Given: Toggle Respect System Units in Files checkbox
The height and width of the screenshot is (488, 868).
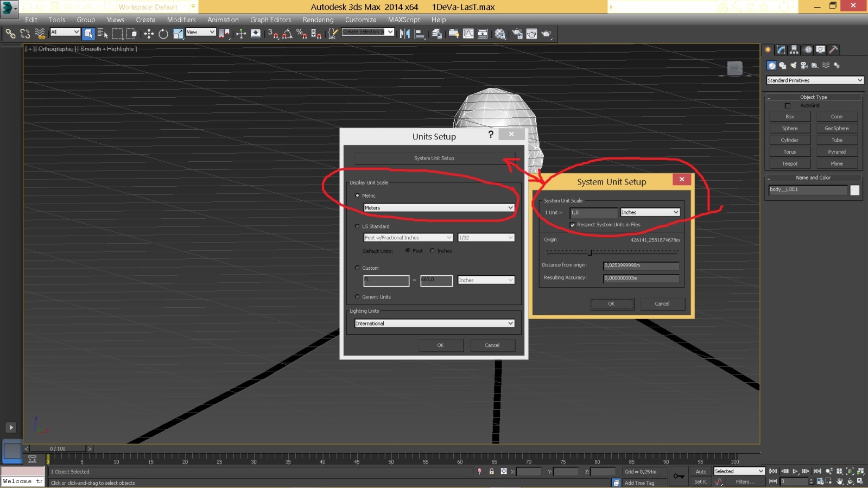Looking at the screenshot, I should tap(572, 225).
